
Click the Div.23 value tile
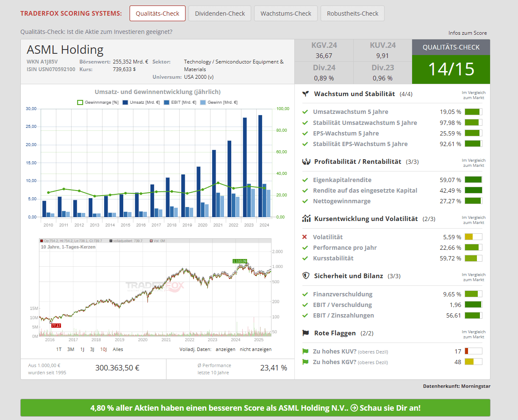(x=382, y=73)
